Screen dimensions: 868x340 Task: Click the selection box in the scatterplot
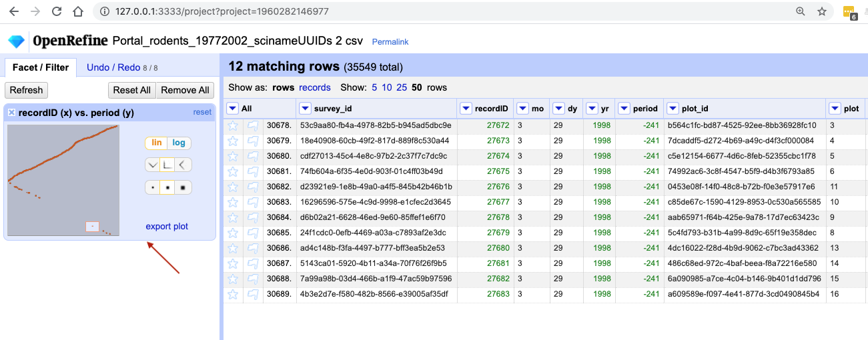coord(93,227)
